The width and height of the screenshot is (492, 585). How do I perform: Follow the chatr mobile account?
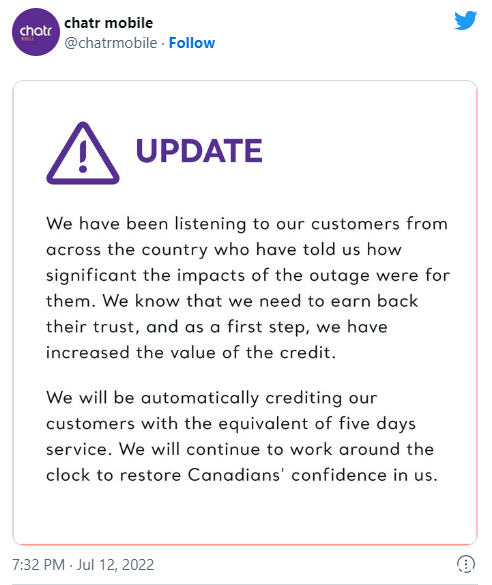click(x=192, y=43)
